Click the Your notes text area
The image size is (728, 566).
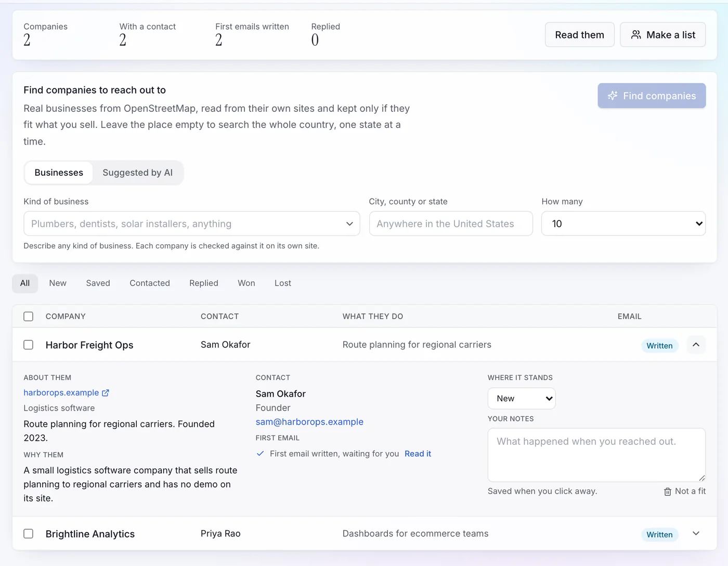[x=596, y=455]
